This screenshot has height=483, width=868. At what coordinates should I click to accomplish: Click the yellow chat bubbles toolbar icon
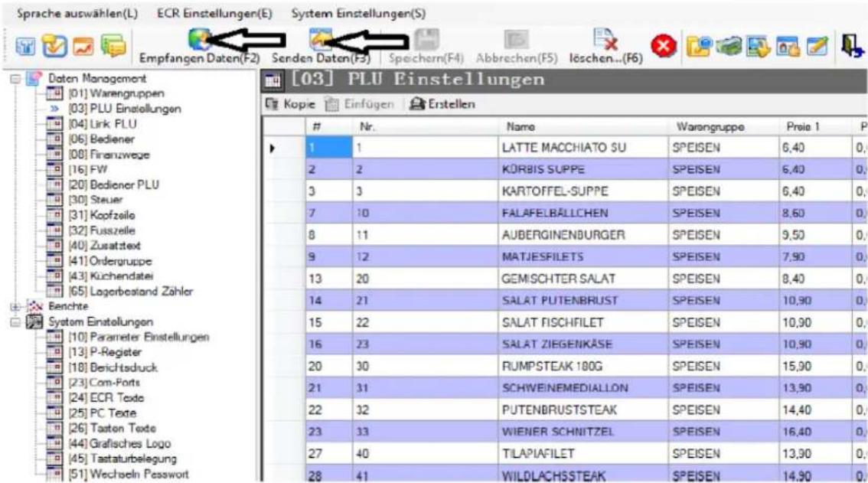pyautogui.click(x=113, y=46)
